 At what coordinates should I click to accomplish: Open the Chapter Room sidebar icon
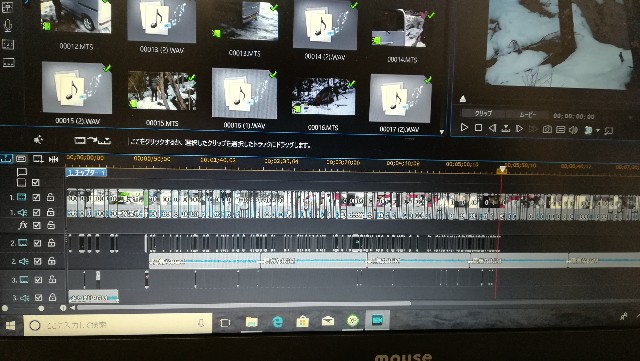tap(8, 44)
